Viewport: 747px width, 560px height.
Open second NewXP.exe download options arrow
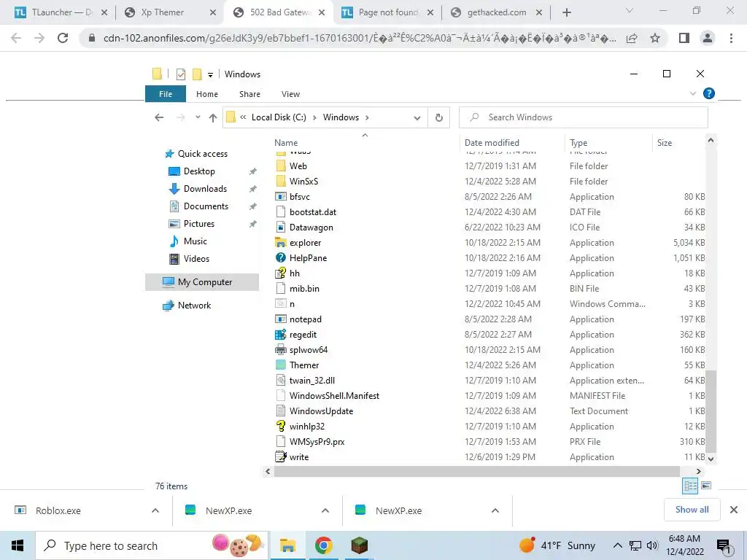(x=495, y=510)
